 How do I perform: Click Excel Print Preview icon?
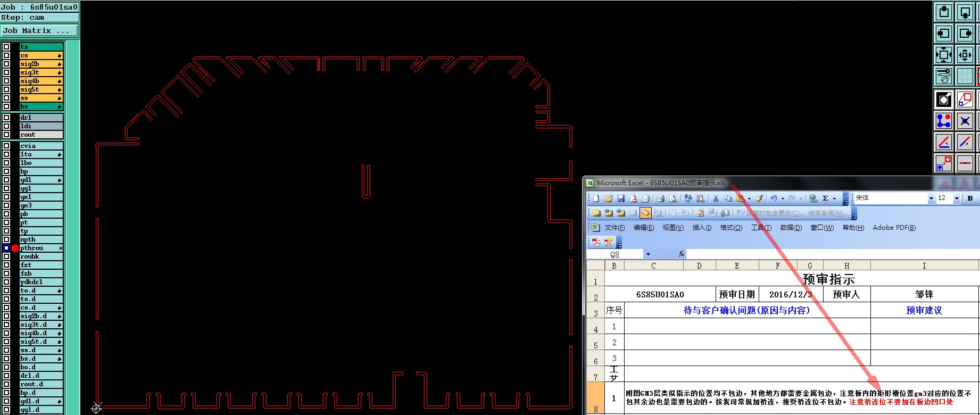point(673,198)
